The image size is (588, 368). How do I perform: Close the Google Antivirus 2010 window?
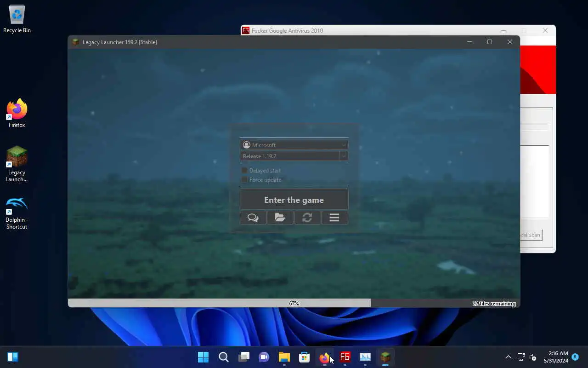(x=545, y=30)
